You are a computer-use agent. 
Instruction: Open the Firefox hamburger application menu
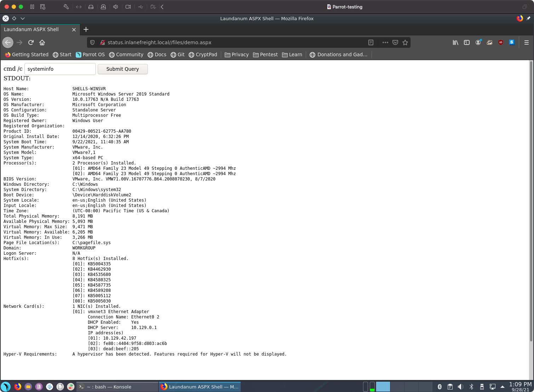coord(527,42)
